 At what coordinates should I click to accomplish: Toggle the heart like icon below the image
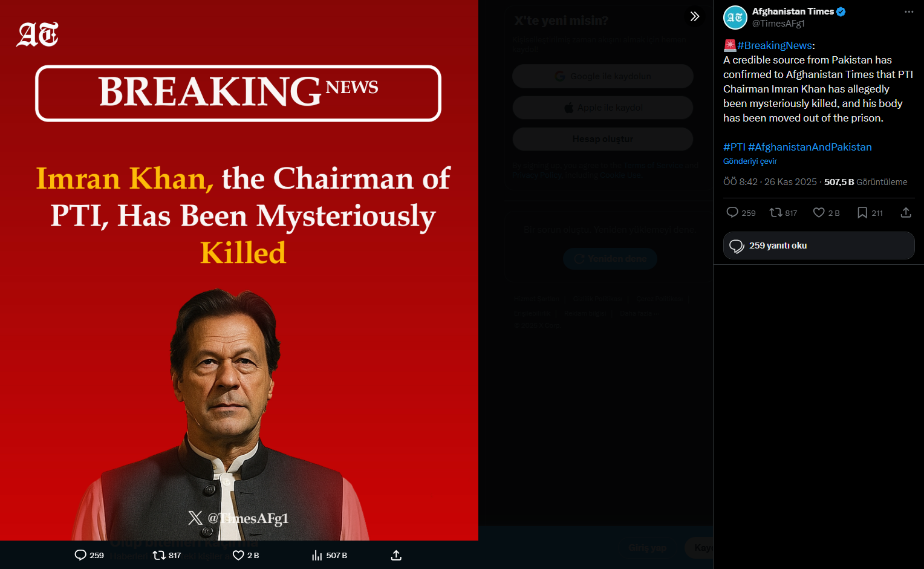point(238,555)
